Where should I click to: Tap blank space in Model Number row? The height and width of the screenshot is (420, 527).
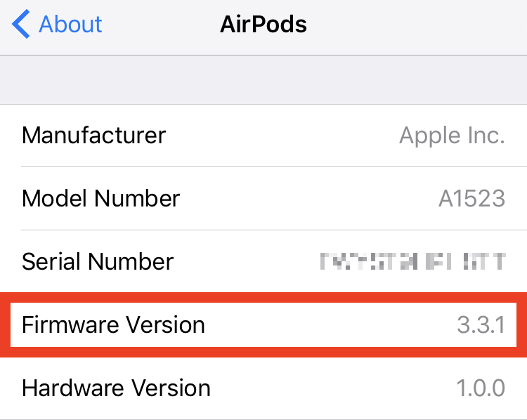click(x=309, y=198)
